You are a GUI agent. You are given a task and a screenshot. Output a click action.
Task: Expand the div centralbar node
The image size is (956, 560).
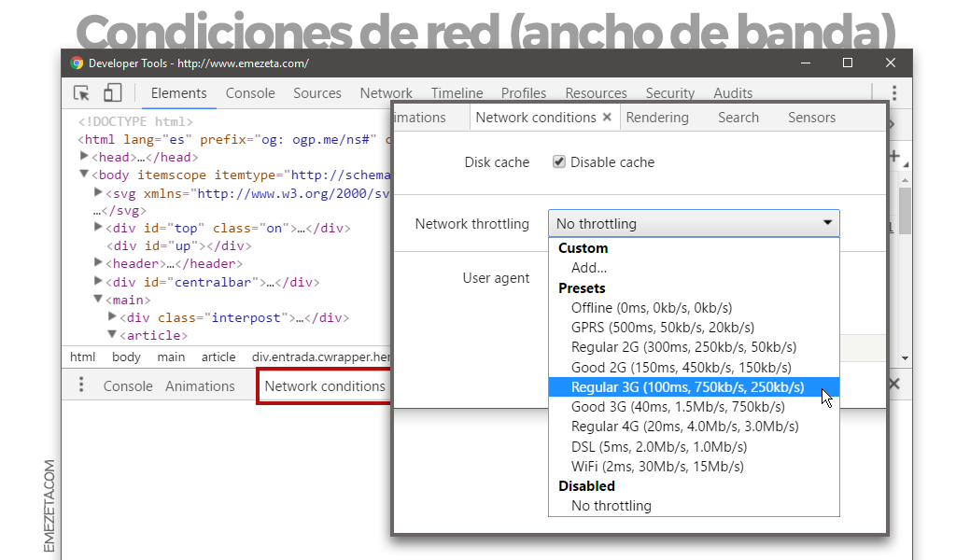coord(97,281)
